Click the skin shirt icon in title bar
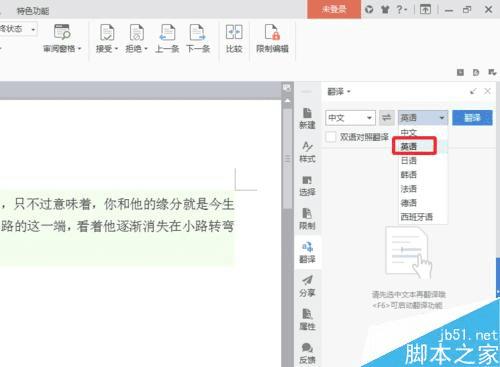Screen dimensions: 500x367 point(385,9)
